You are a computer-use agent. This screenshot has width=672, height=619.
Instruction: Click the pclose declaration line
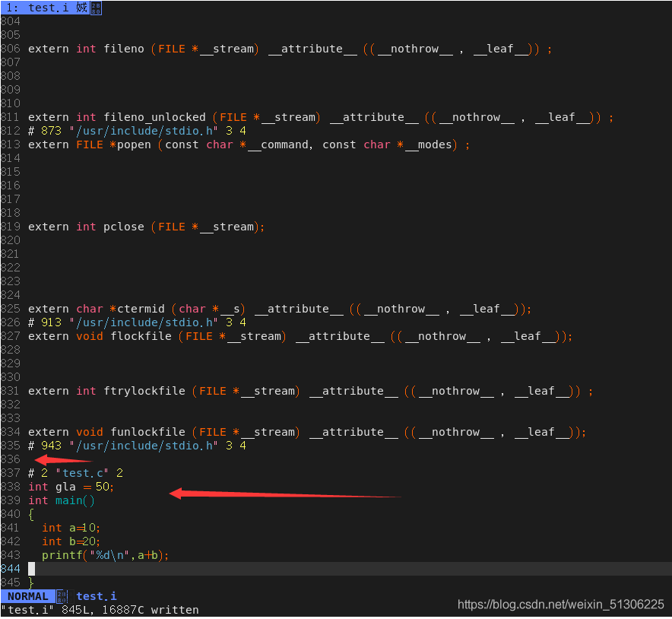146,227
